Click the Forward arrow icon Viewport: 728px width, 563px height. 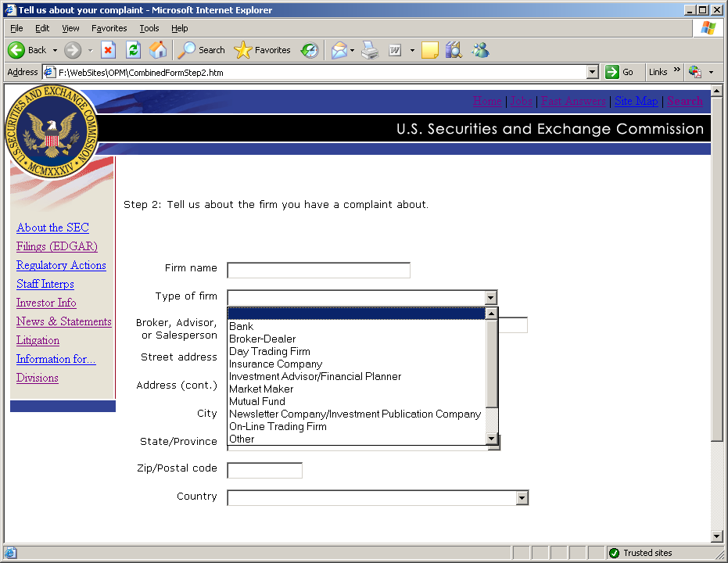pyautogui.click(x=73, y=50)
